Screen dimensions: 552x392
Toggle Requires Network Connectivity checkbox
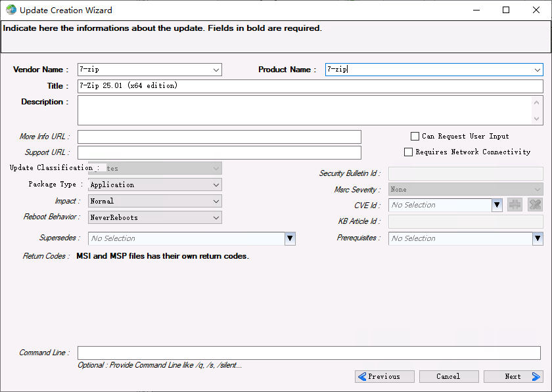pyautogui.click(x=408, y=152)
